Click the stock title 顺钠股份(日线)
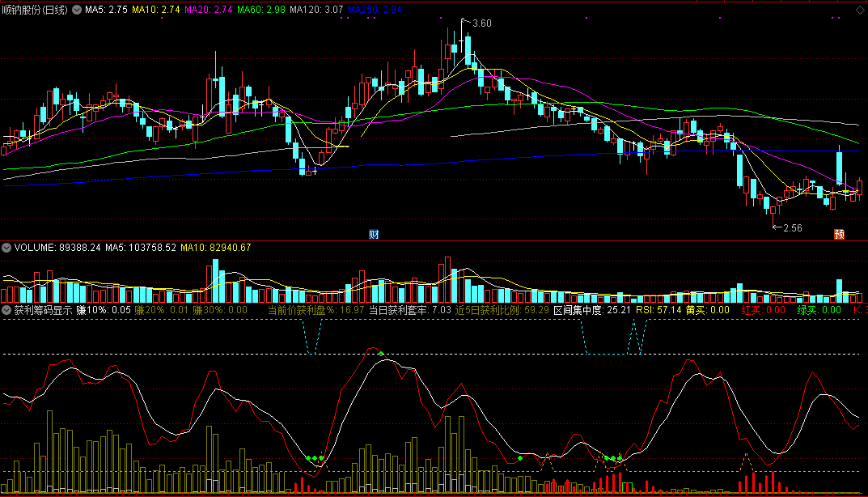Image resolution: width=868 pixels, height=497 pixels. pyautogui.click(x=34, y=10)
